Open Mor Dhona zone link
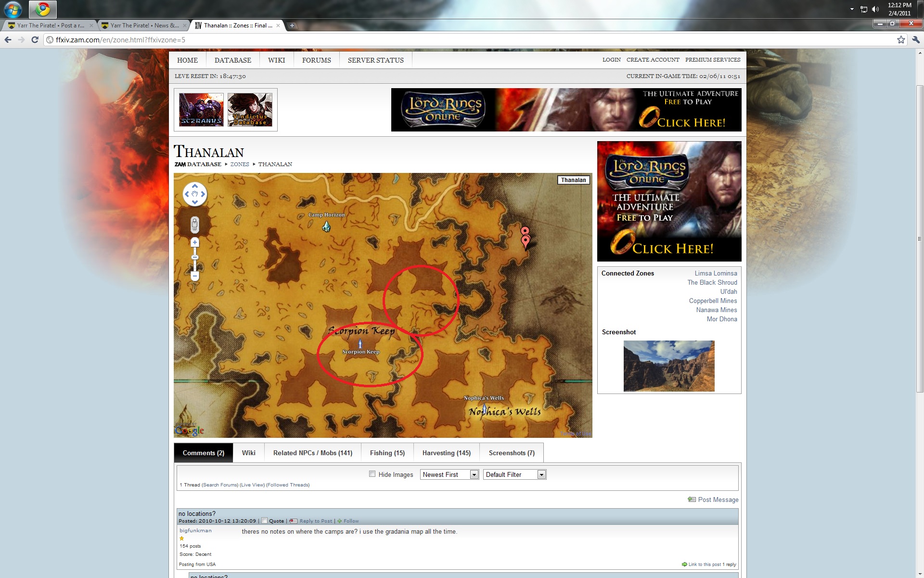Image resolution: width=924 pixels, height=578 pixels. (722, 319)
